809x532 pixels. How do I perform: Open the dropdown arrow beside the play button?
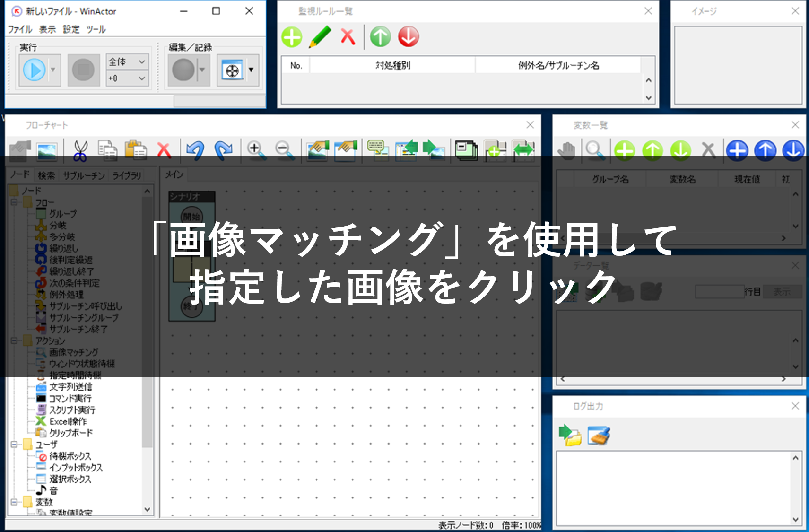[x=53, y=70]
